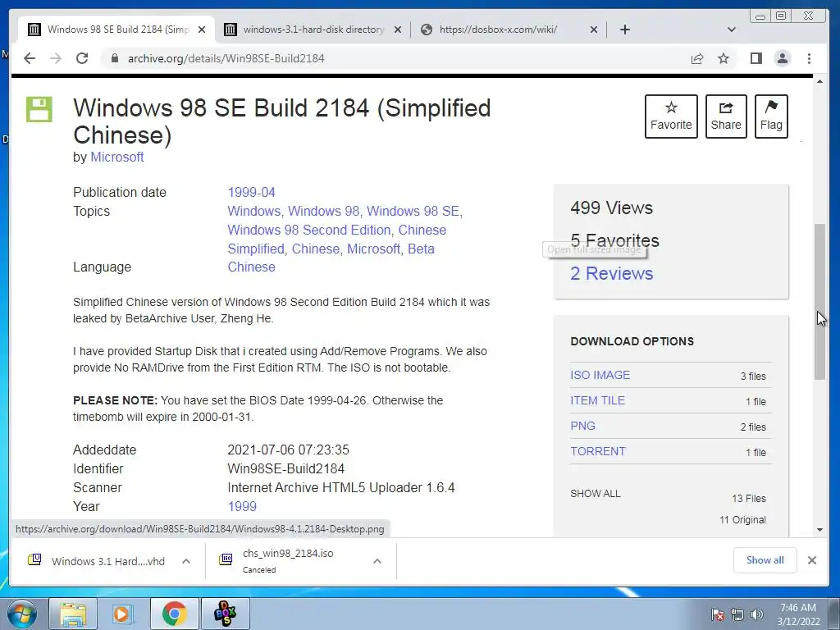This screenshot has width=840, height=630.
Task: Click the green floppy software icon
Action: pyautogui.click(x=39, y=109)
